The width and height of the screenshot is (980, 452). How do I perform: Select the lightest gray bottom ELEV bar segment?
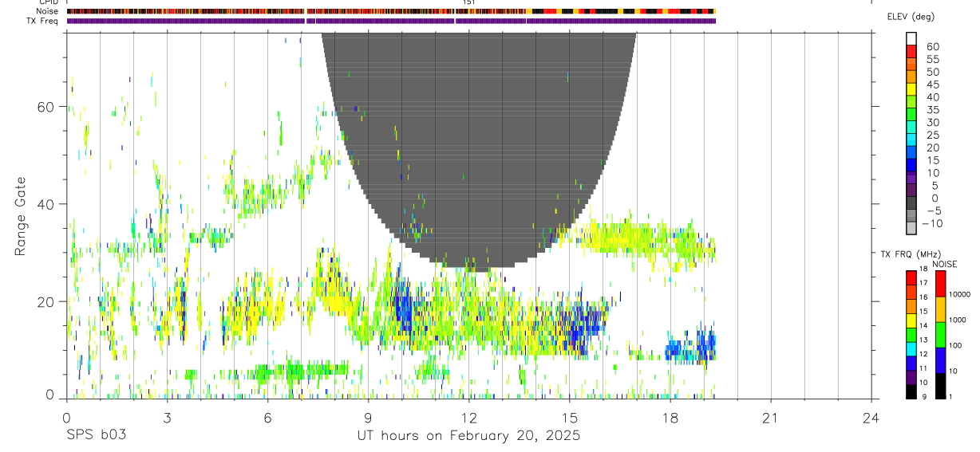click(911, 228)
